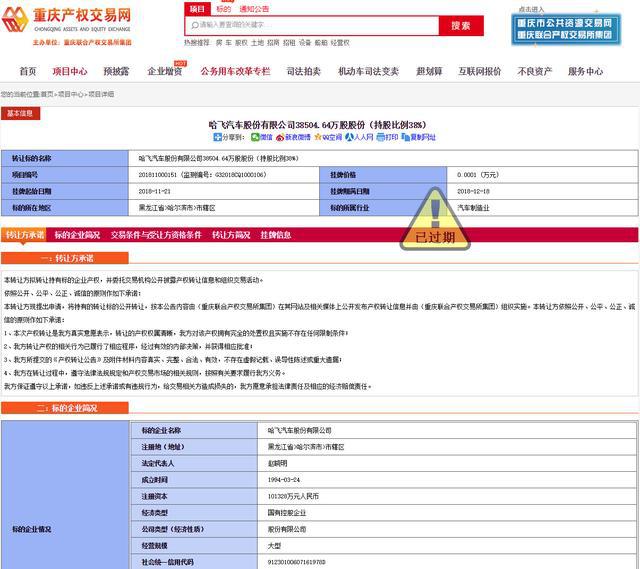Open 不良资产 navigation item
The width and height of the screenshot is (640, 569).
[x=535, y=71]
